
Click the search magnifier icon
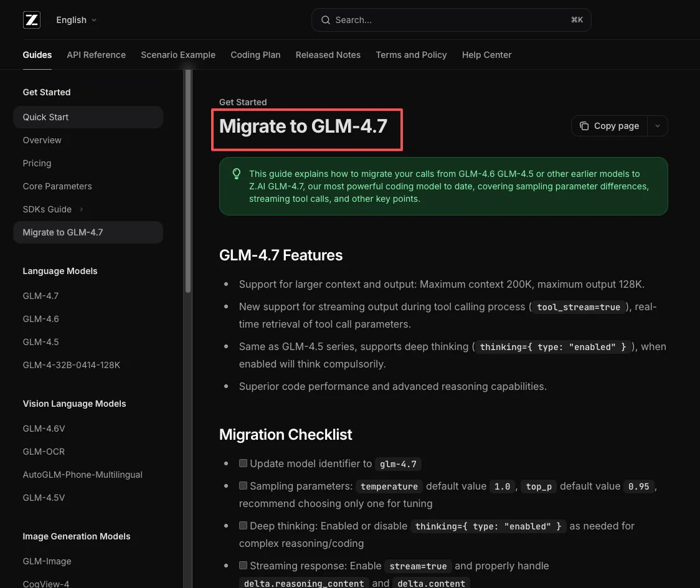point(325,20)
